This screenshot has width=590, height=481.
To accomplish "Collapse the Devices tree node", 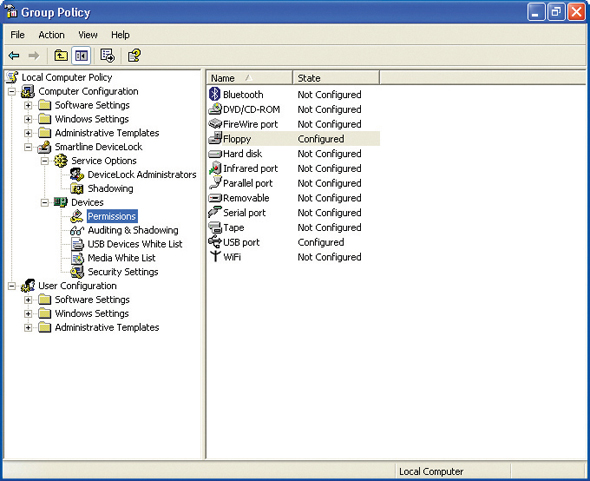I will (x=45, y=202).
